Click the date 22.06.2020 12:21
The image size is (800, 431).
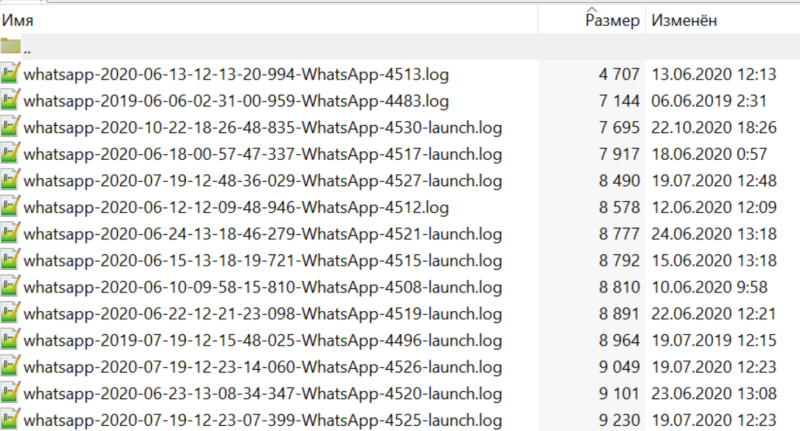click(x=714, y=314)
